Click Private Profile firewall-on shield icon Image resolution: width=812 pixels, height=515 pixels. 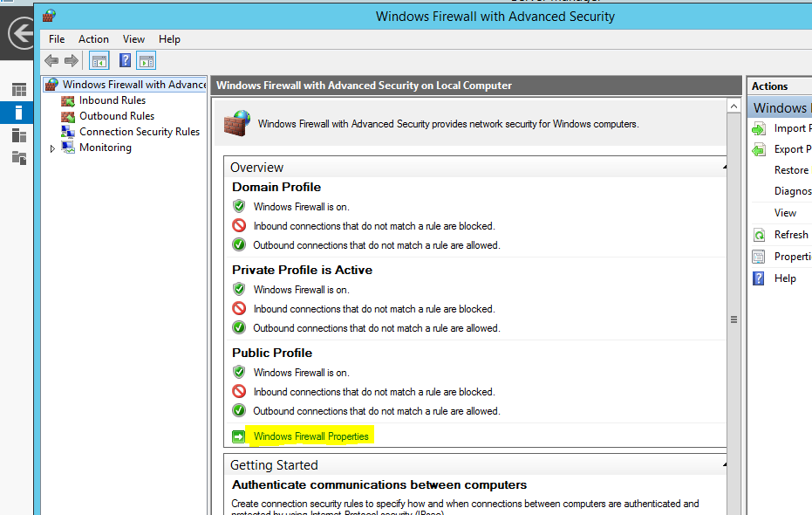(x=239, y=289)
